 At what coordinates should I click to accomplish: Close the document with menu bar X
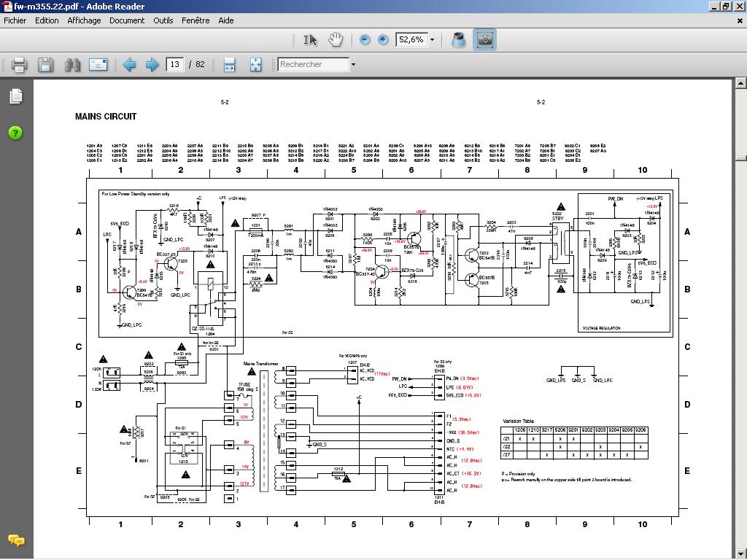coord(740,20)
